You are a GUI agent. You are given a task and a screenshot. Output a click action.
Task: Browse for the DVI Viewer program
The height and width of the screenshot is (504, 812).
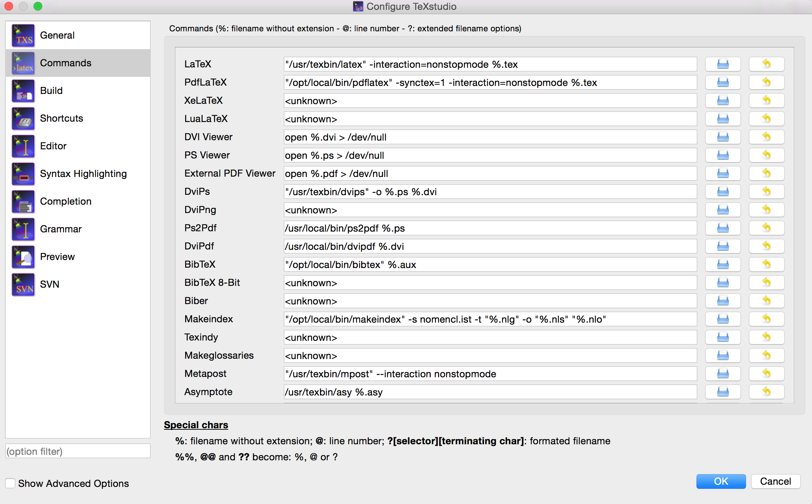pyautogui.click(x=723, y=137)
